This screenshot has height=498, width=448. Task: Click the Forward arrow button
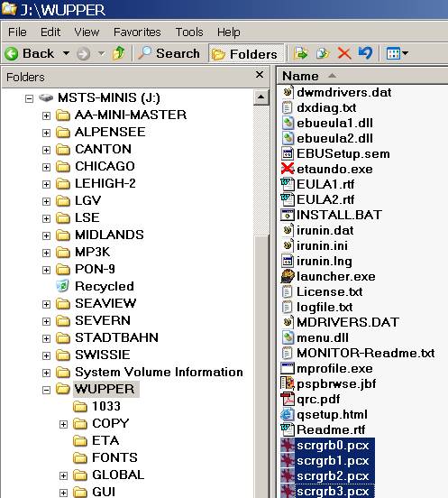point(83,53)
